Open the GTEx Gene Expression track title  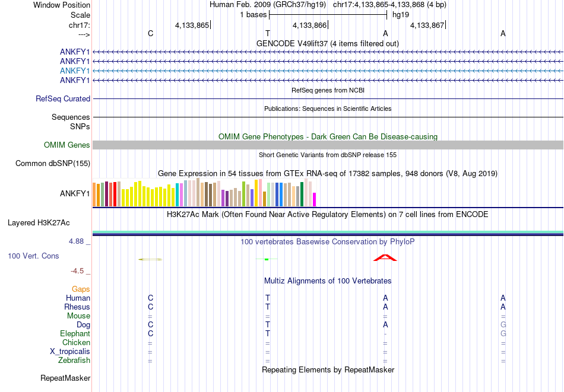tap(328, 174)
